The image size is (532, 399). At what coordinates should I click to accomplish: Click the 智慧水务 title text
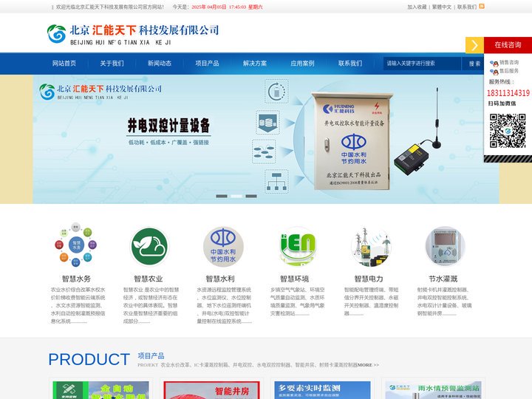coord(76,279)
